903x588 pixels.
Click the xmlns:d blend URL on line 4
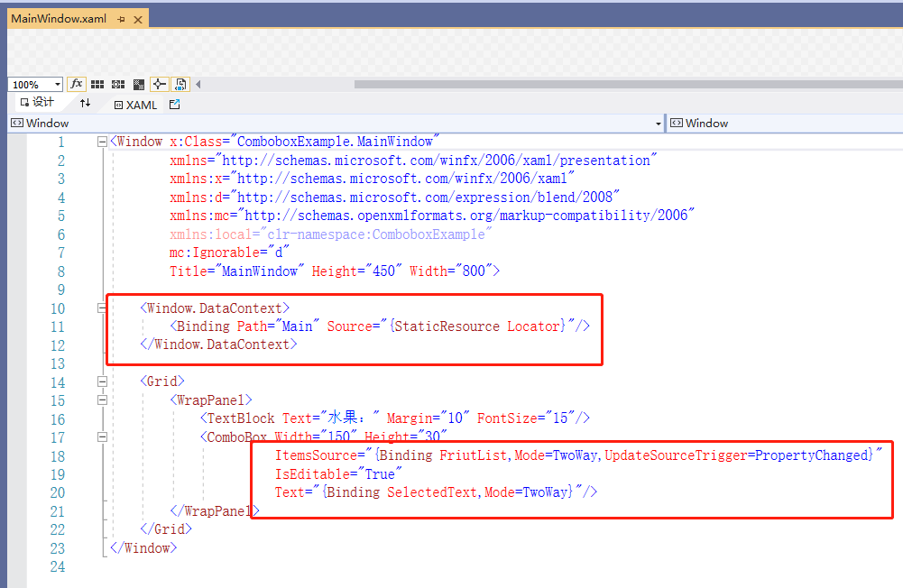(425, 197)
